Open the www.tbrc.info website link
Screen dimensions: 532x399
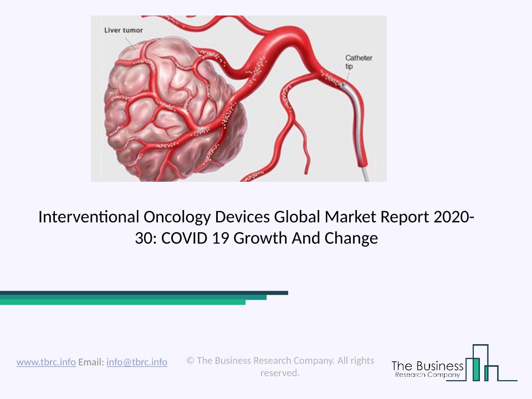tap(46, 362)
